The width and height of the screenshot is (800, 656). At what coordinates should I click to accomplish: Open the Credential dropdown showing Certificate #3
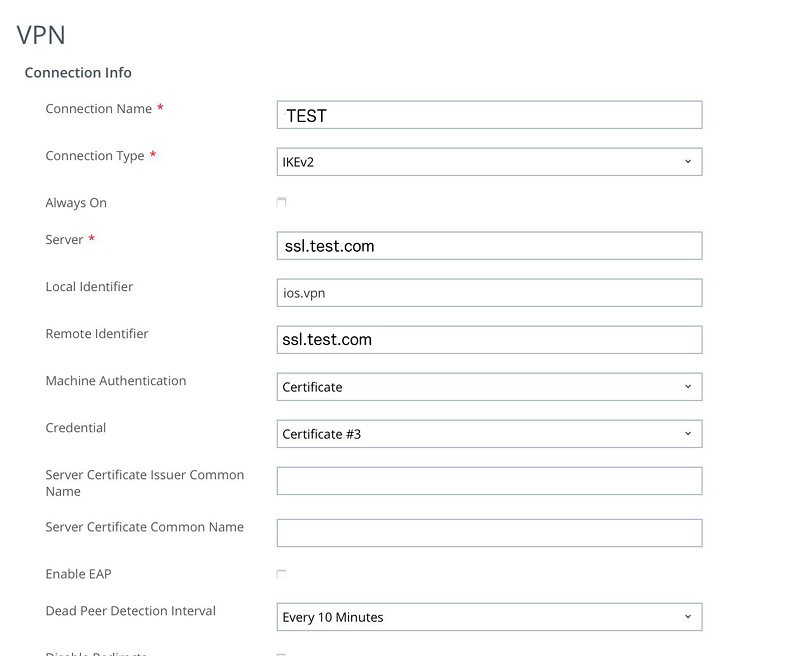pos(489,434)
